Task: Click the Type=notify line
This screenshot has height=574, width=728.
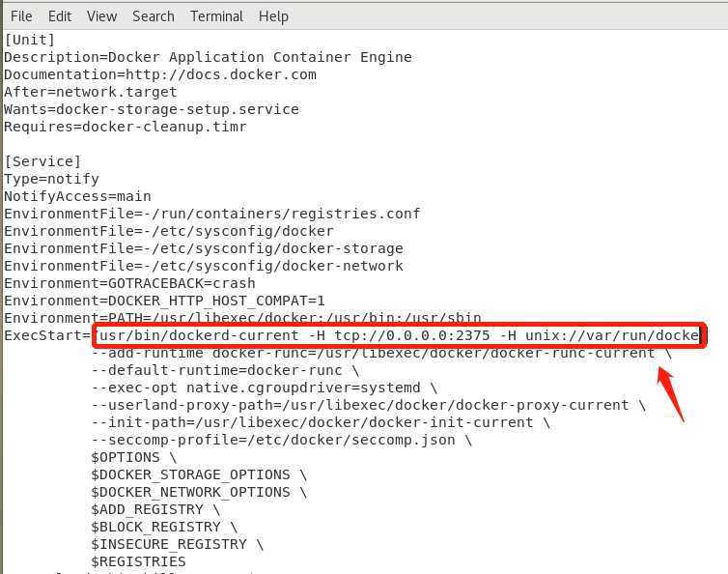Action: click(x=51, y=179)
